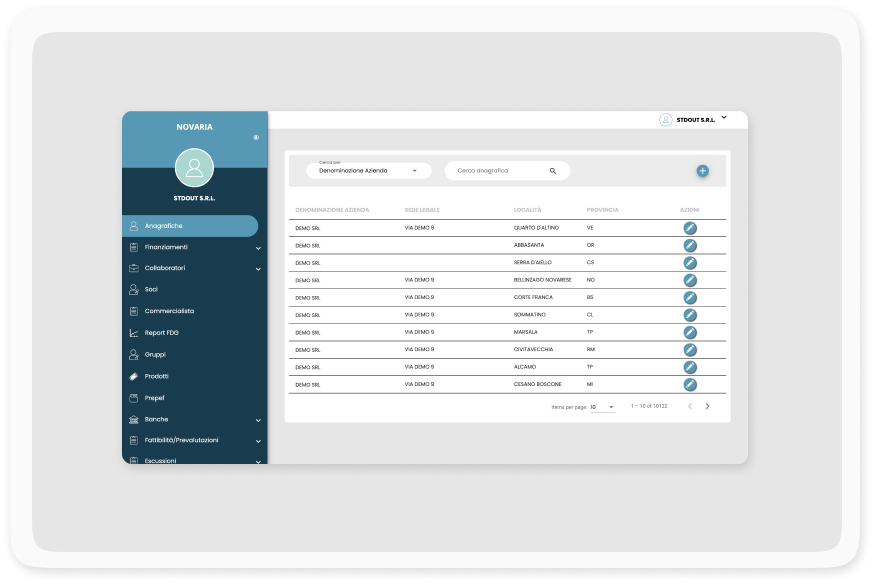Open Report FDG from the sidebar
The height and width of the screenshot is (584, 874).
pos(161,333)
